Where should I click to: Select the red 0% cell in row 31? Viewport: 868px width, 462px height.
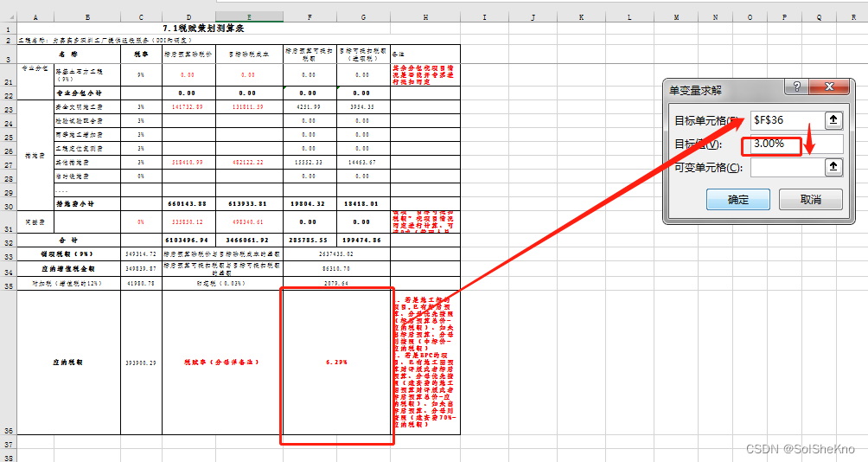[141, 222]
